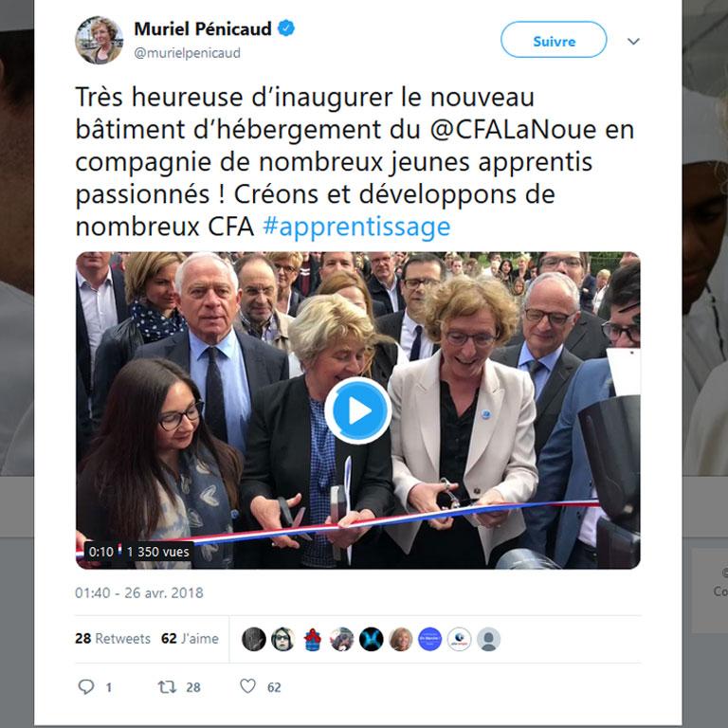The height and width of the screenshot is (728, 728).
Task: Click the black avatar with blue X
Action: [x=371, y=639]
